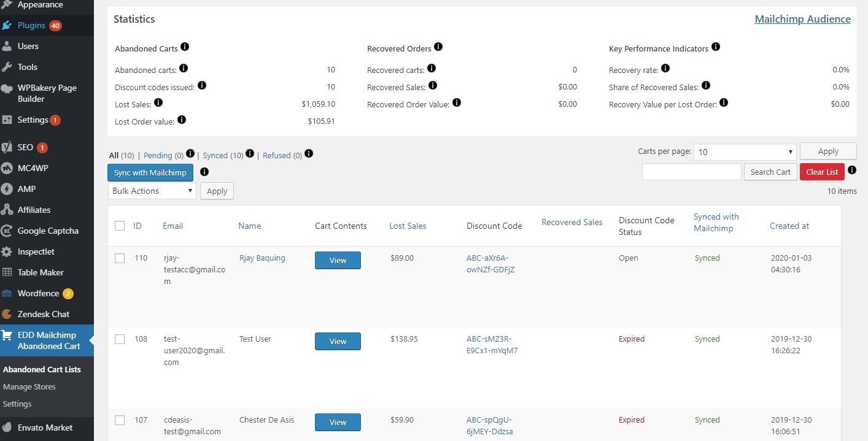Viewport: 868px width, 441px height.
Task: Click info icon beside Recovered Orders heading
Action: click(438, 47)
